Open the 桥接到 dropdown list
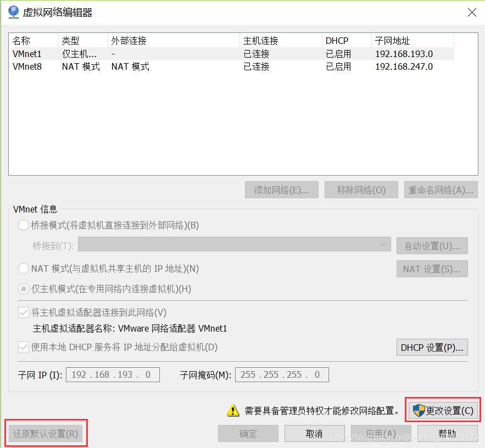The height and width of the screenshot is (448, 485). point(235,244)
